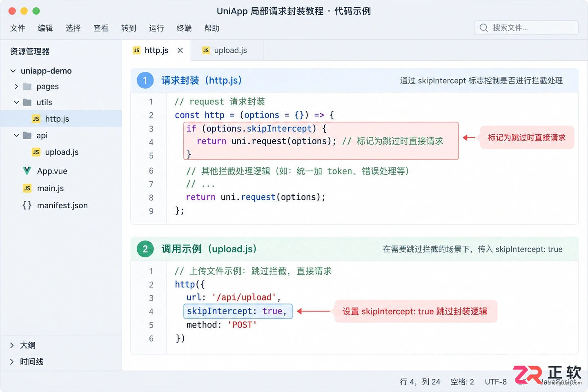The image size is (588, 392).
Task: Click the 资源管理器 panel title
Action: coord(30,51)
